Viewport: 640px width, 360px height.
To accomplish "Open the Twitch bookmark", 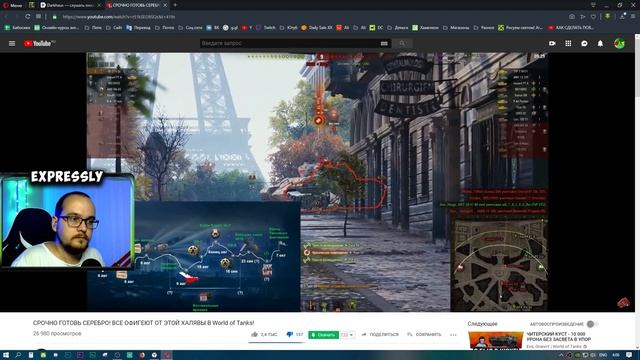I will [266, 28].
